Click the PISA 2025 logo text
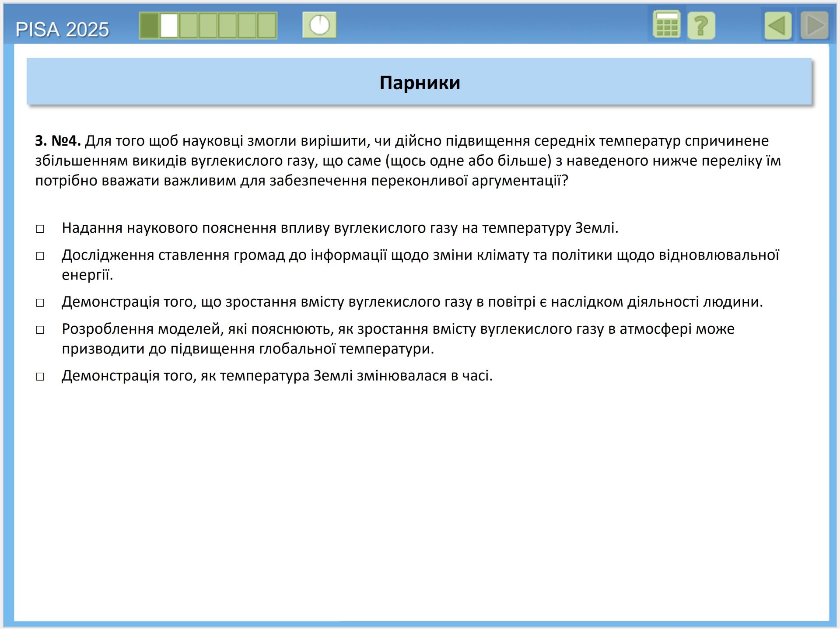This screenshot has height=629, width=840. [62, 30]
